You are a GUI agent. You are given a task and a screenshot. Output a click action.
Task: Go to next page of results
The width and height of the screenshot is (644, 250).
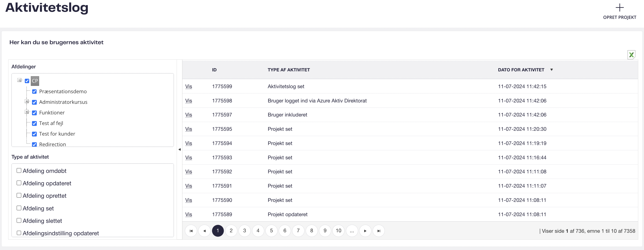(365, 231)
